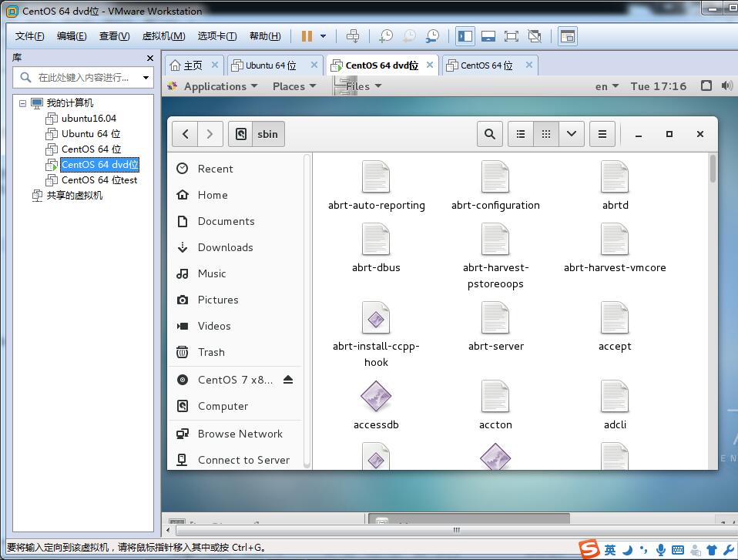Take a VM snapshot
The image size is (738, 560).
tap(385, 35)
